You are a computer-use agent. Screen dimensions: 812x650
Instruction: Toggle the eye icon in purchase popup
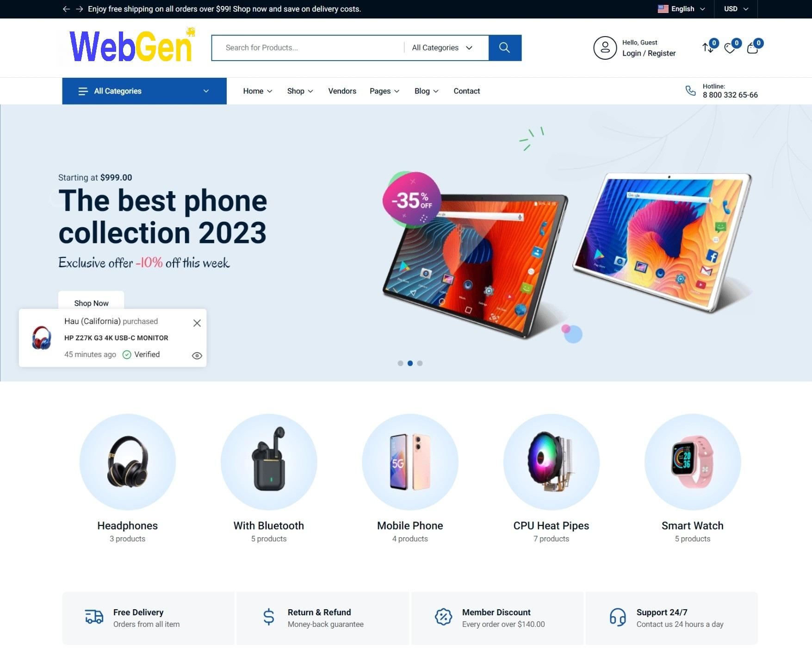coord(197,356)
